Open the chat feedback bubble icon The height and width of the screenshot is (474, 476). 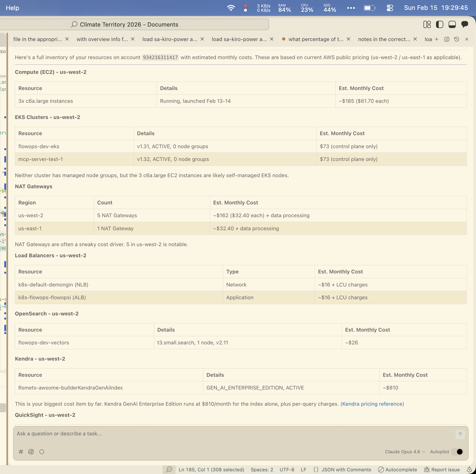pos(465,24)
